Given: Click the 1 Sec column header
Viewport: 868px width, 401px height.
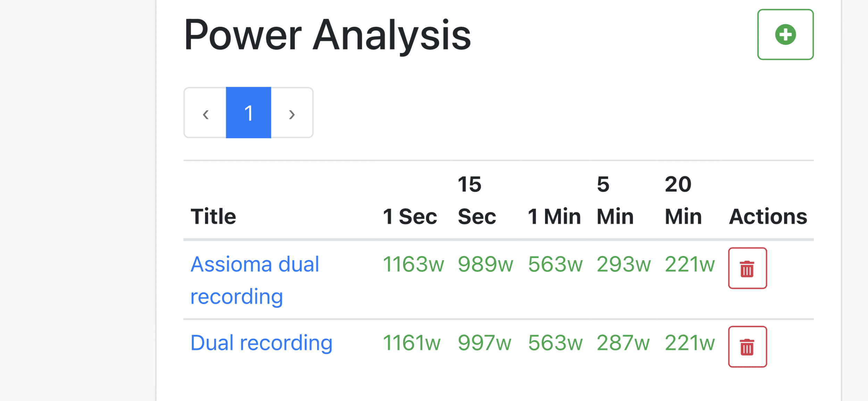Looking at the screenshot, I should 410,217.
